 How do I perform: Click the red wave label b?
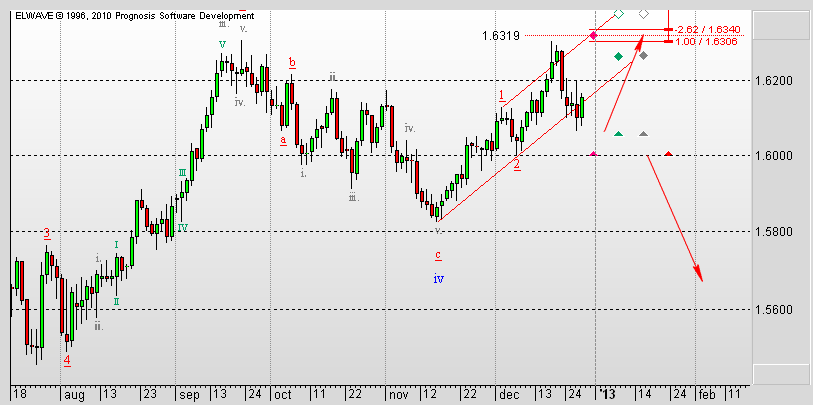point(292,62)
